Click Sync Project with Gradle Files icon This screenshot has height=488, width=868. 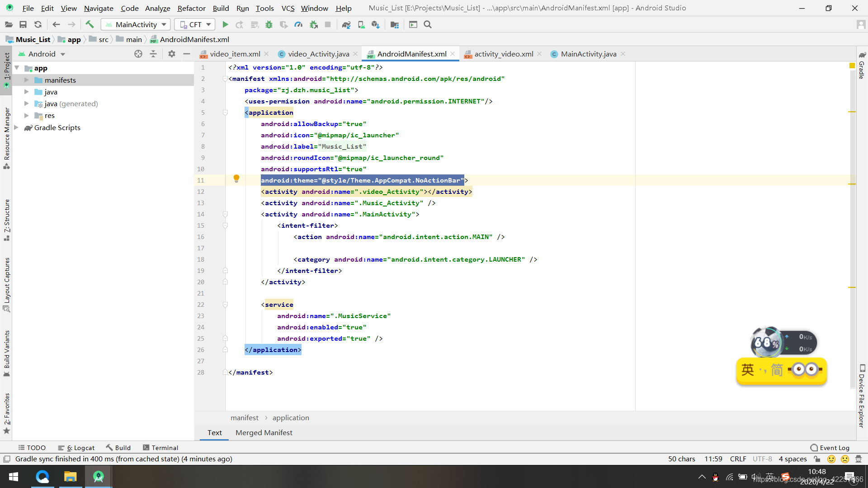pos(346,24)
